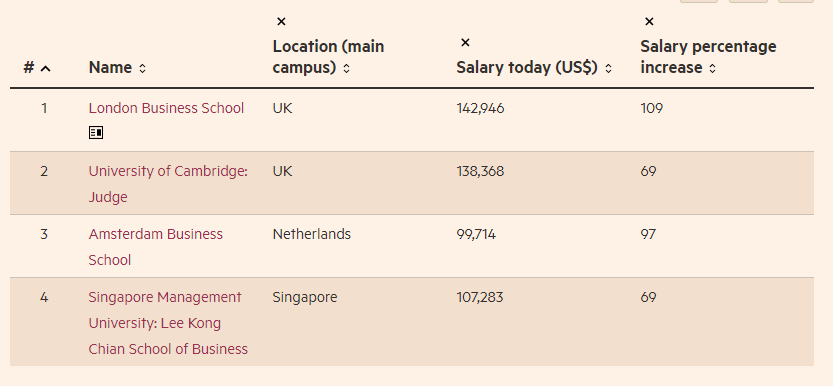Open London Business School profile card icon

point(96,133)
